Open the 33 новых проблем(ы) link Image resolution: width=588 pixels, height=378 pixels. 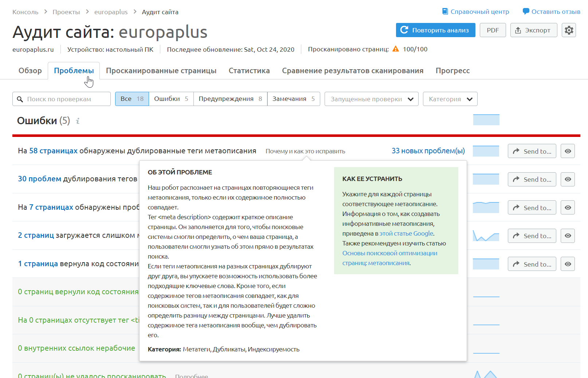[x=428, y=151]
